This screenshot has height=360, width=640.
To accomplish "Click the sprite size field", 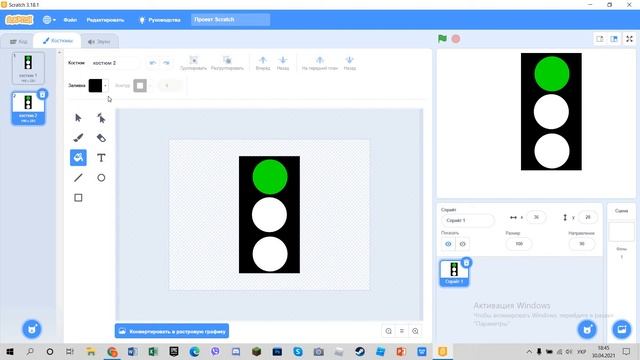I will tap(519, 244).
